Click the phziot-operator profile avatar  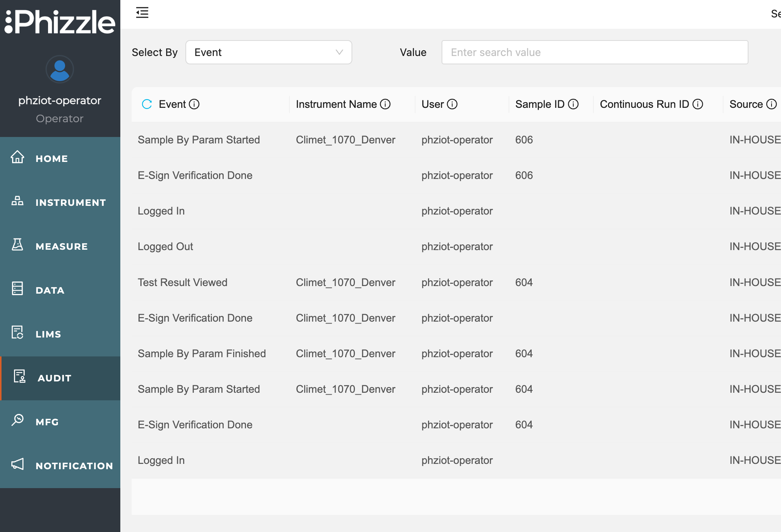point(59,69)
